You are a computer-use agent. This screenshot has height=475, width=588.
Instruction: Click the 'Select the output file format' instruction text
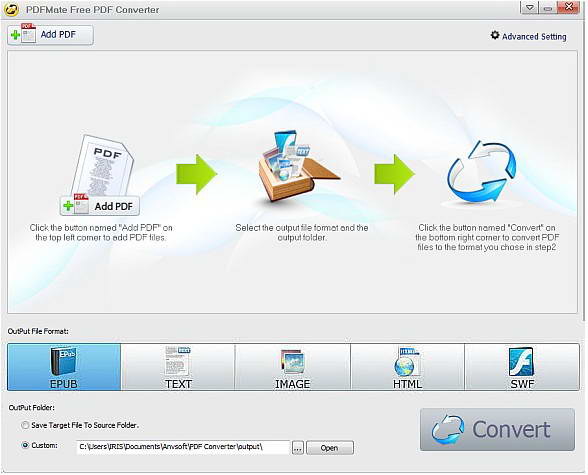click(x=302, y=232)
